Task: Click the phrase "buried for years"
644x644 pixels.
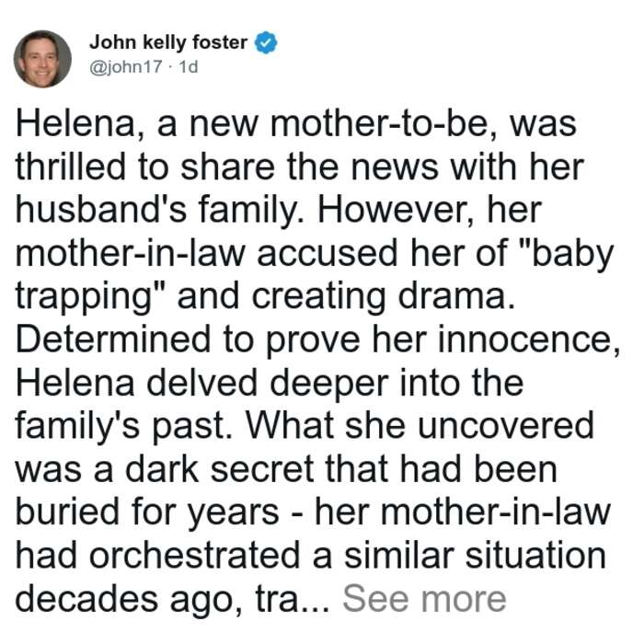Action: tap(147, 513)
